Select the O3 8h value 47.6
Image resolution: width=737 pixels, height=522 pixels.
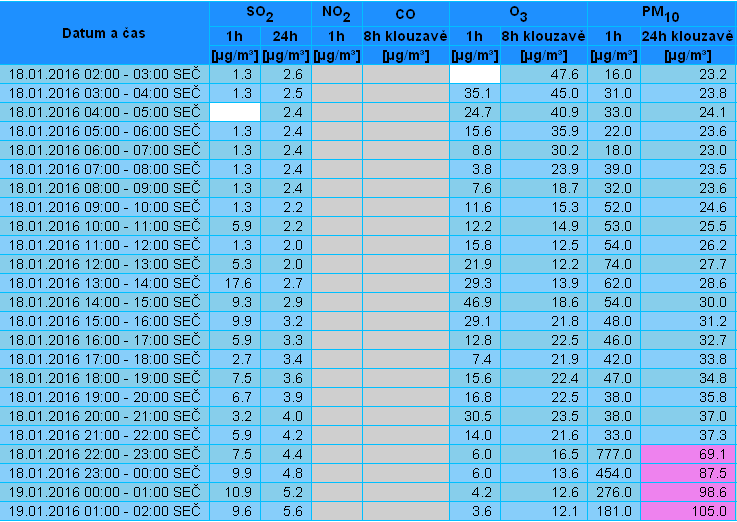pos(543,74)
